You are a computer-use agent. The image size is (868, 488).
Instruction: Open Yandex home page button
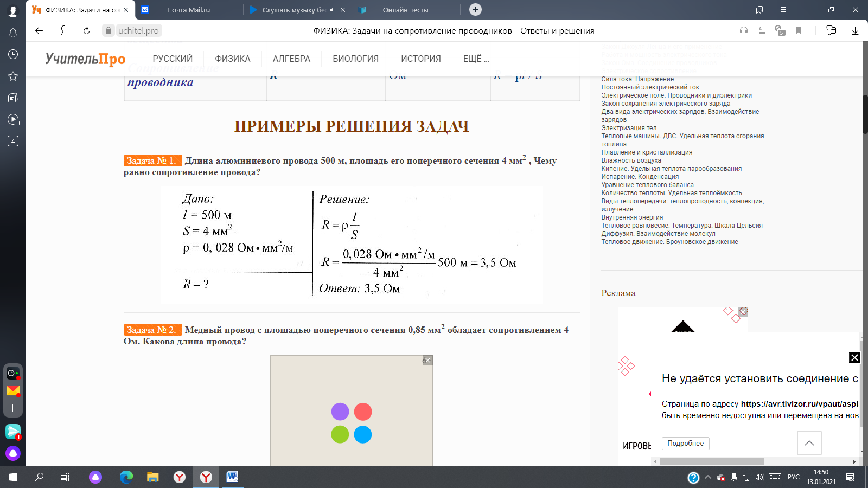coord(63,31)
